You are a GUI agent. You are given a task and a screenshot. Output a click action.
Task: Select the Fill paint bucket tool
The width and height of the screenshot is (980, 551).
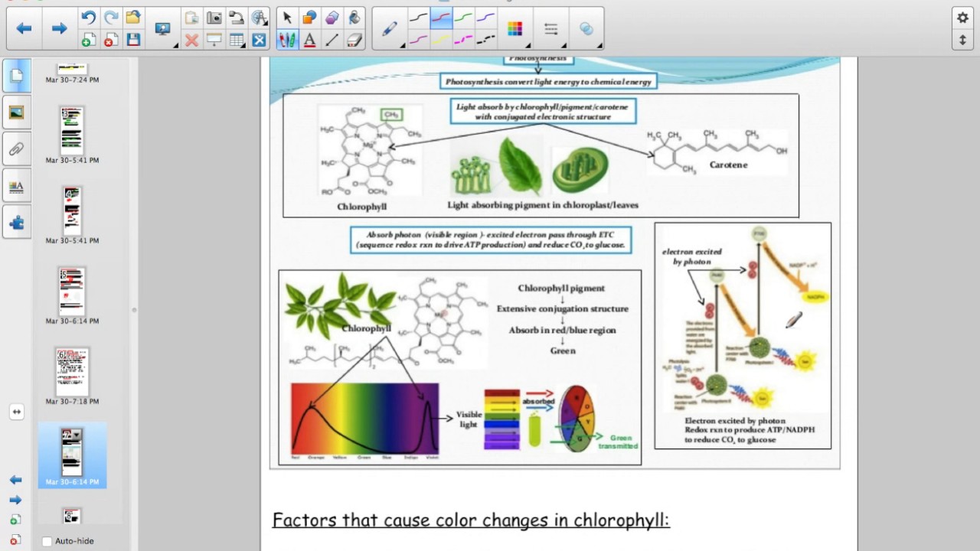pyautogui.click(x=354, y=18)
